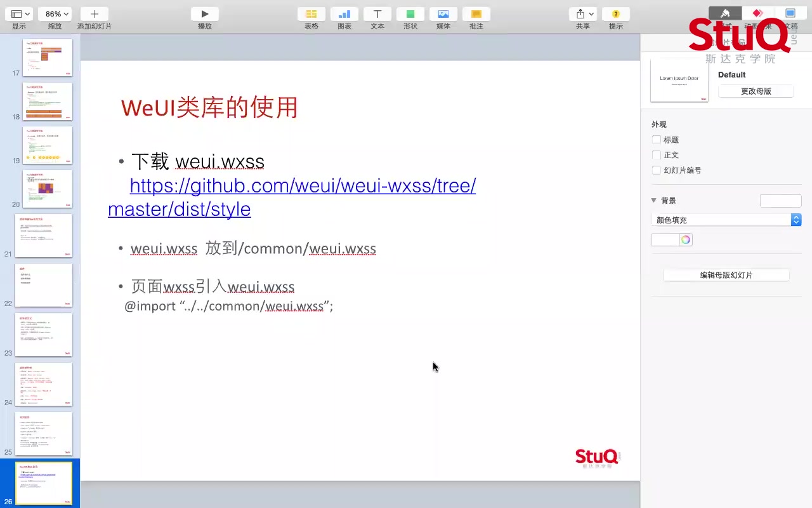The height and width of the screenshot is (508, 812).
Task: Click the bullet text 下载 weui.wxss
Action: pos(198,162)
